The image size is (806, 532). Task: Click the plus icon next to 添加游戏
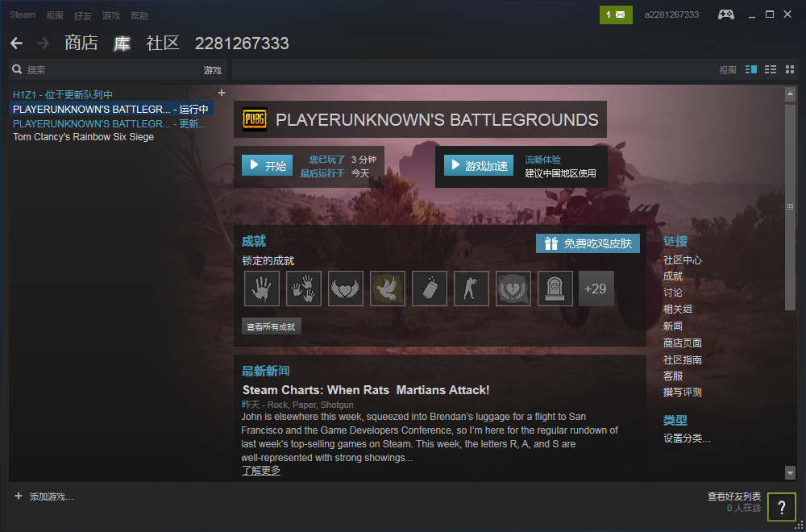[19, 496]
